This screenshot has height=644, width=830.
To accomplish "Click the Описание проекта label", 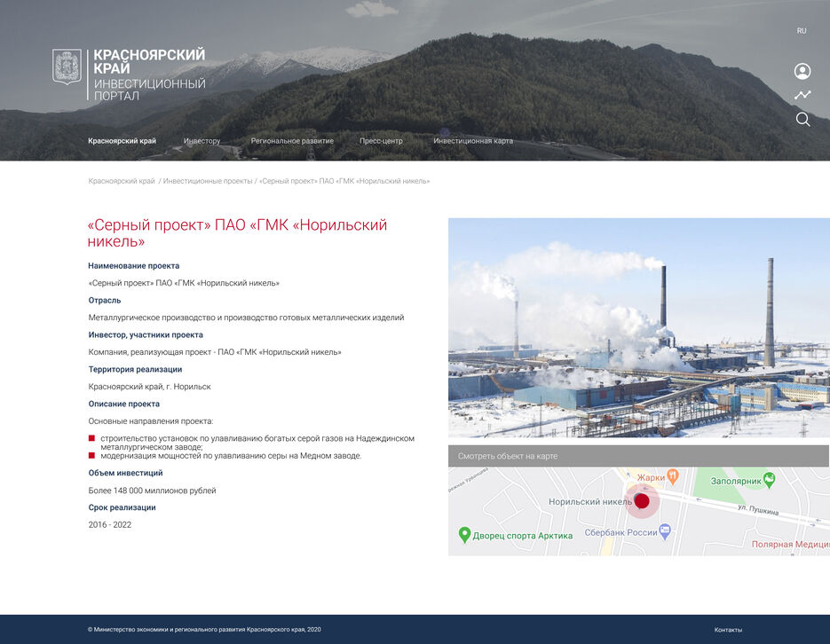I will coord(124,404).
